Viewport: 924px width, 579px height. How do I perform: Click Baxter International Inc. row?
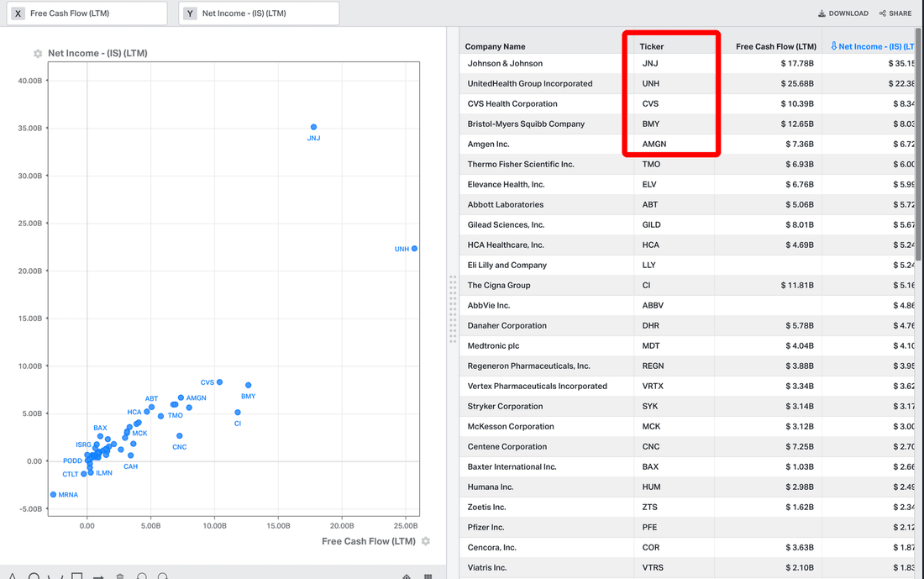tap(687, 466)
